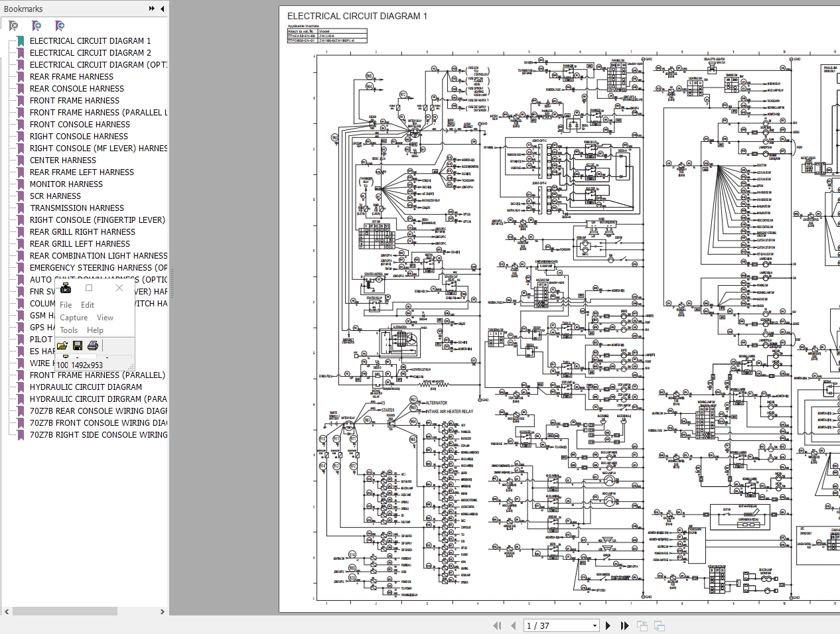Open the SCR HARNESS bookmark
The width and height of the screenshot is (840, 634).
(x=55, y=196)
